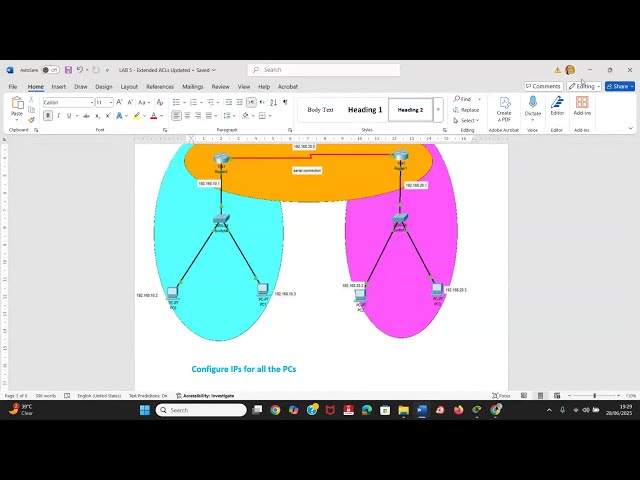Viewport: 640px width, 480px height.
Task: Open highlight color dropdown arrow
Action: (144, 116)
